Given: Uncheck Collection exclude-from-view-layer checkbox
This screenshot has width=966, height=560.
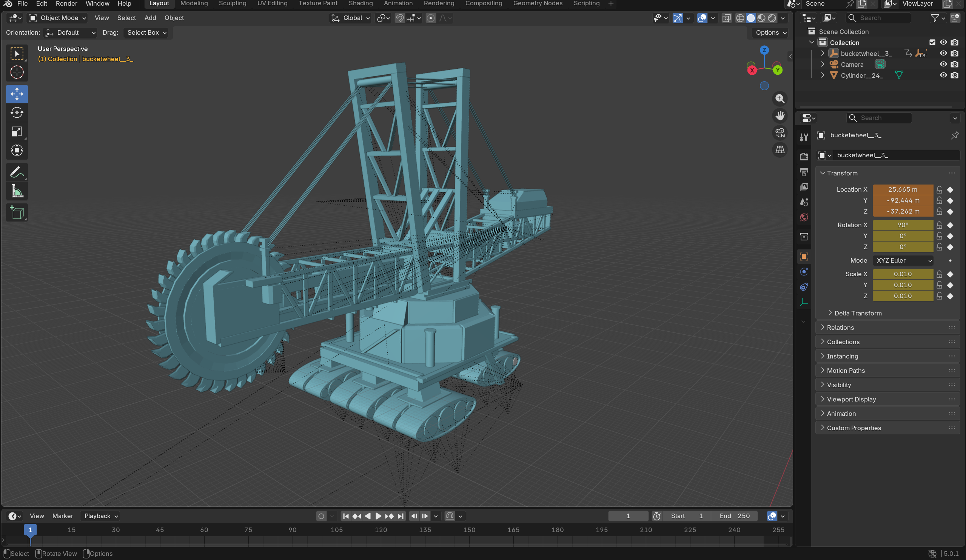Looking at the screenshot, I should tap(932, 43).
